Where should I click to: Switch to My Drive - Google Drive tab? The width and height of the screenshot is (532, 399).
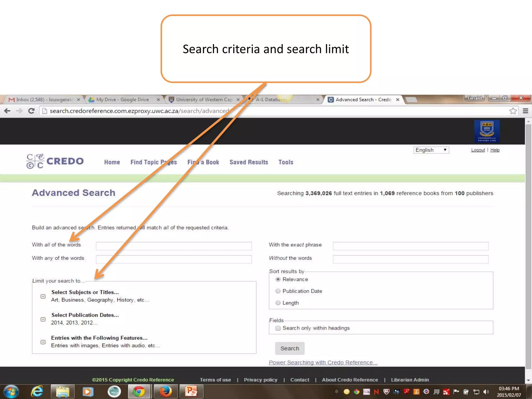click(x=123, y=100)
